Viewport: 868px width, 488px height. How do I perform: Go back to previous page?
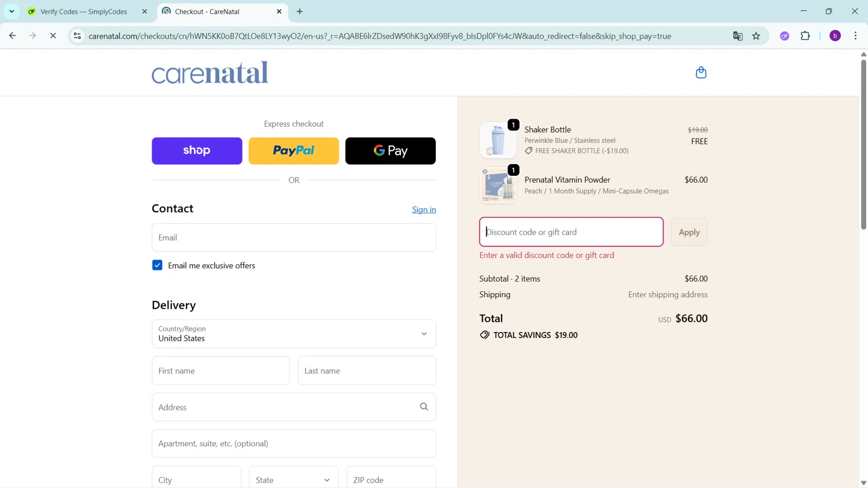[13, 36]
